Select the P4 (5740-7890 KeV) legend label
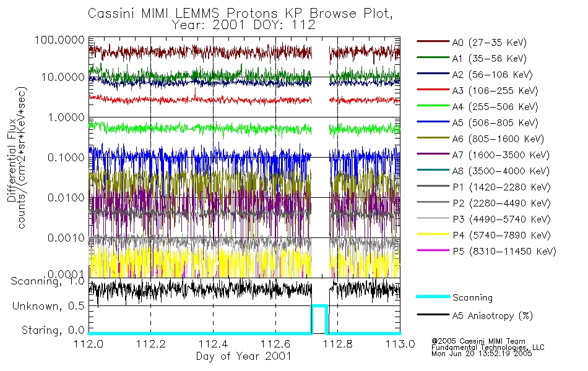The height and width of the screenshot is (371, 588). coord(502,236)
